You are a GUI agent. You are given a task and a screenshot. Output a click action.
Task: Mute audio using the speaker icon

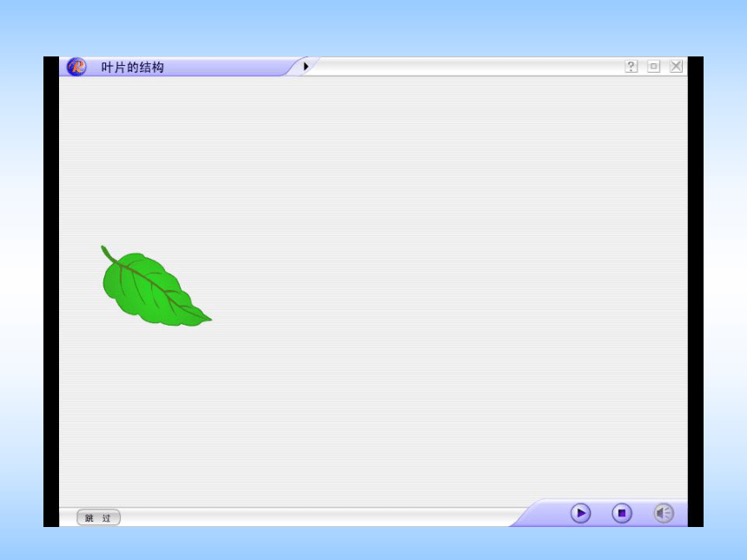[664, 513]
